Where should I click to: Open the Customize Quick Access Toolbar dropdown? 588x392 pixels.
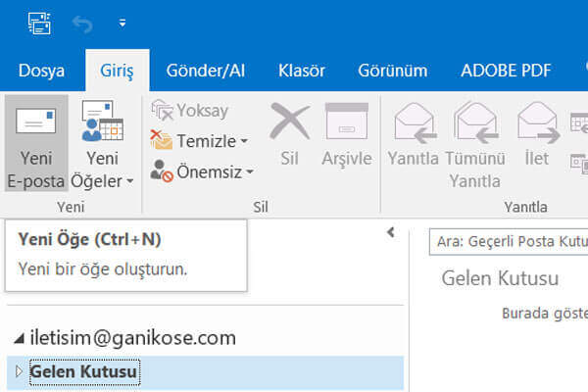[122, 24]
